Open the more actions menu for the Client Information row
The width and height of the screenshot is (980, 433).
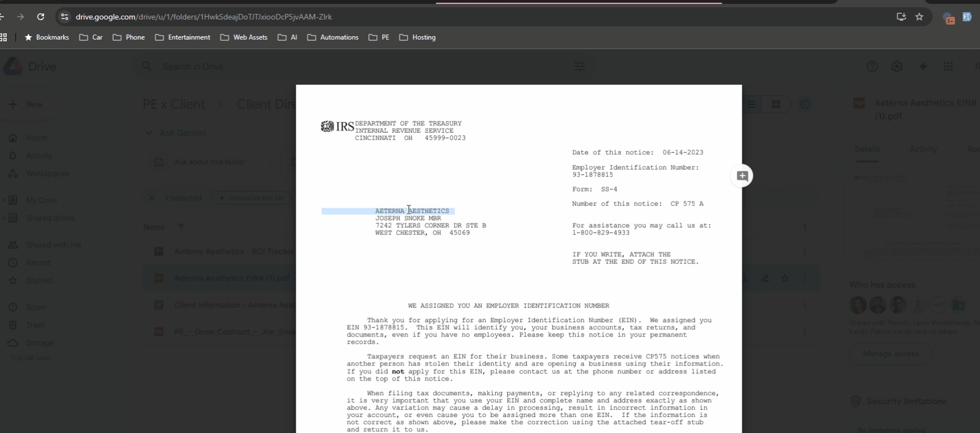point(805,305)
